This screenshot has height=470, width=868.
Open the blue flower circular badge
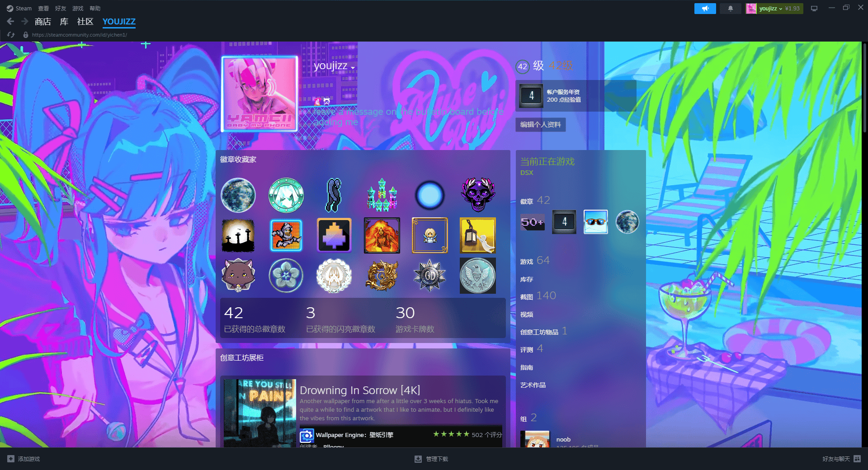coord(286,276)
